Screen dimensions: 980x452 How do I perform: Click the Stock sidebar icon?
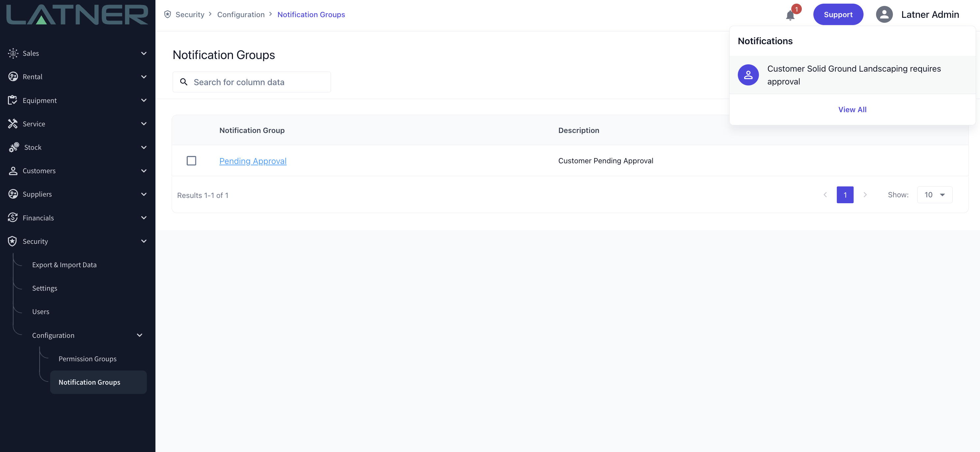14,147
